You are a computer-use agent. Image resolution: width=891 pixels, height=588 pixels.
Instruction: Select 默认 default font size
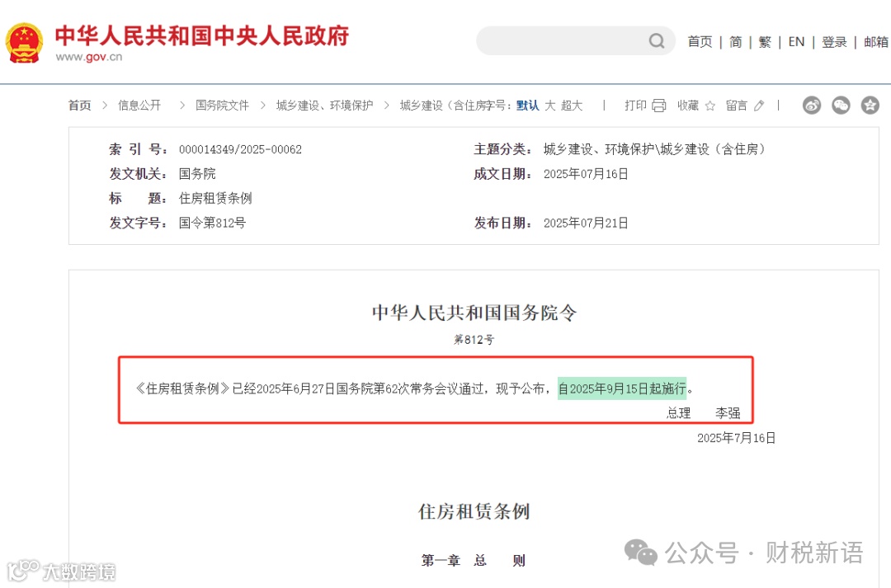click(x=526, y=106)
